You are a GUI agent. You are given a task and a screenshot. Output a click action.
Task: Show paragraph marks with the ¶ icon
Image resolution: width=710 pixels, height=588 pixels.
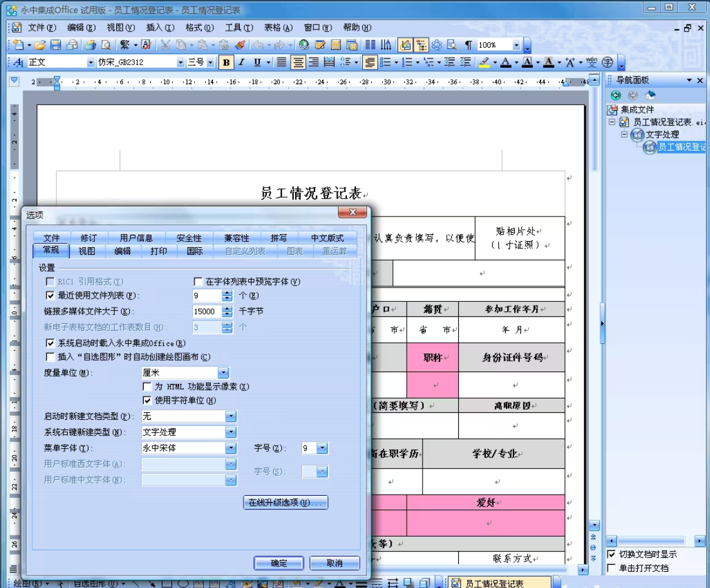tap(469, 45)
